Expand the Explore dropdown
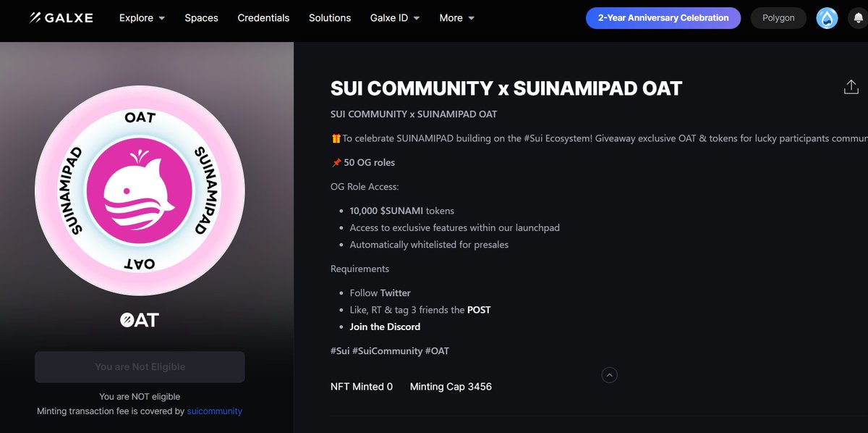Image resolution: width=868 pixels, height=433 pixels. click(141, 18)
